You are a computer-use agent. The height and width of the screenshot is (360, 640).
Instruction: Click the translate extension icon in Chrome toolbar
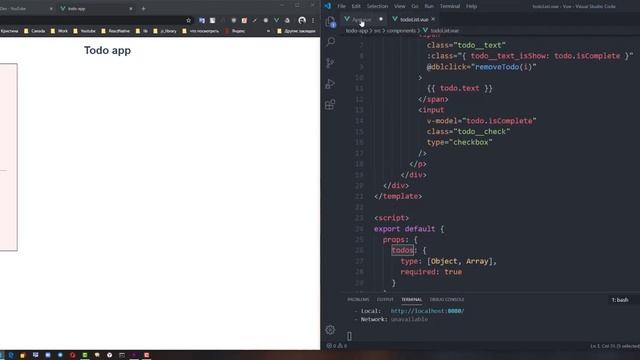tap(202, 20)
